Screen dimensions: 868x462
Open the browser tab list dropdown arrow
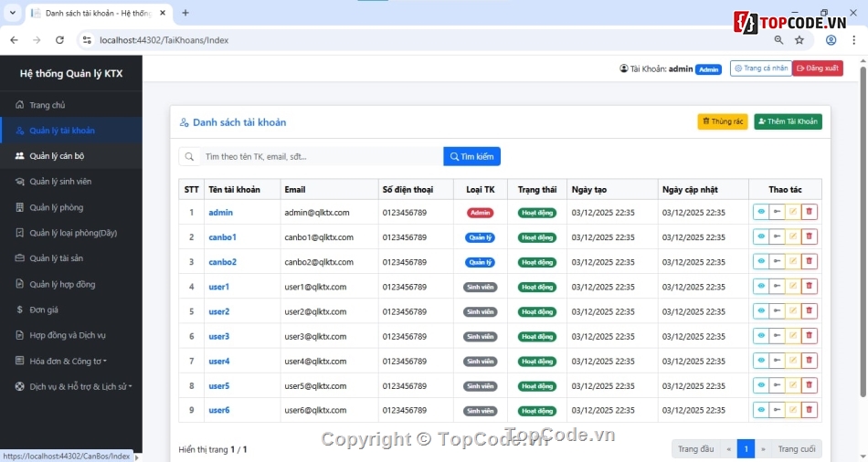coord(13,13)
